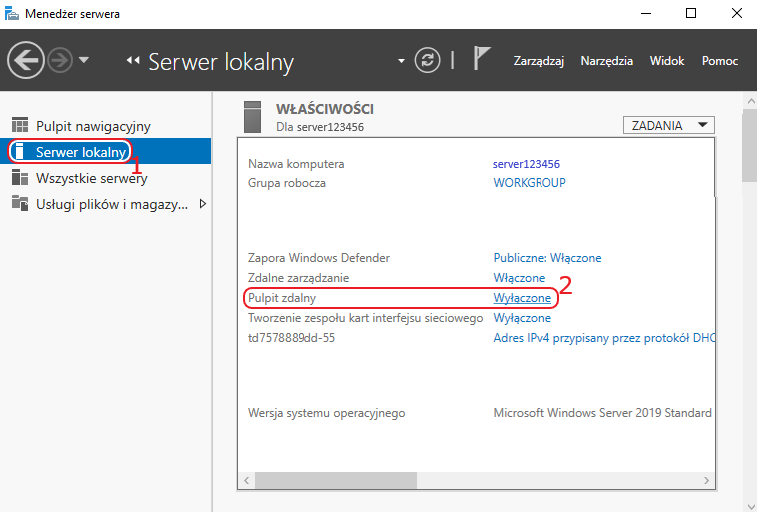Click the server123456 computer name link
The width and height of the screenshot is (757, 512).
[526, 164]
